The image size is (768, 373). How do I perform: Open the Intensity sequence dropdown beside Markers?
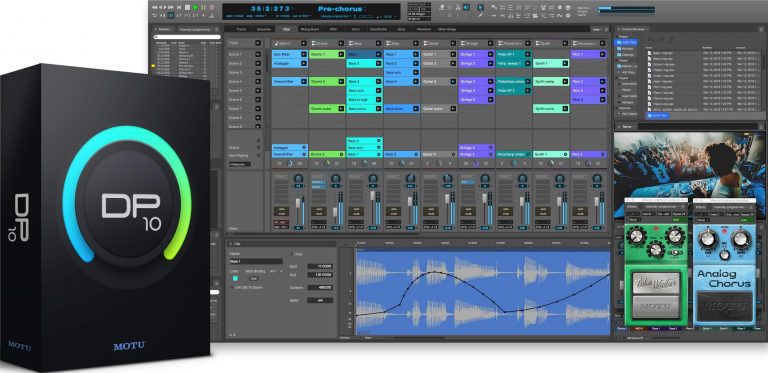click(x=195, y=29)
